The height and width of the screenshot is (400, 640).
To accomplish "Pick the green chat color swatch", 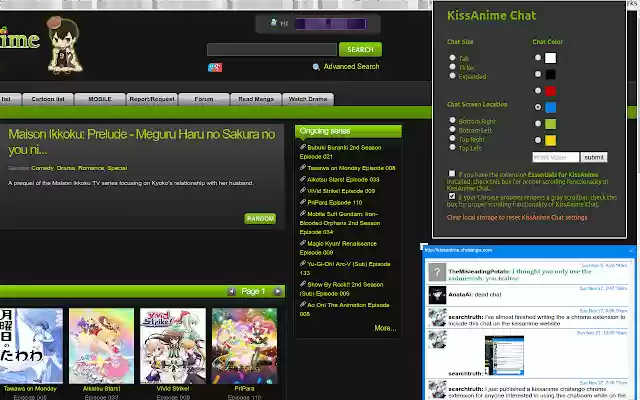I will point(551,124).
